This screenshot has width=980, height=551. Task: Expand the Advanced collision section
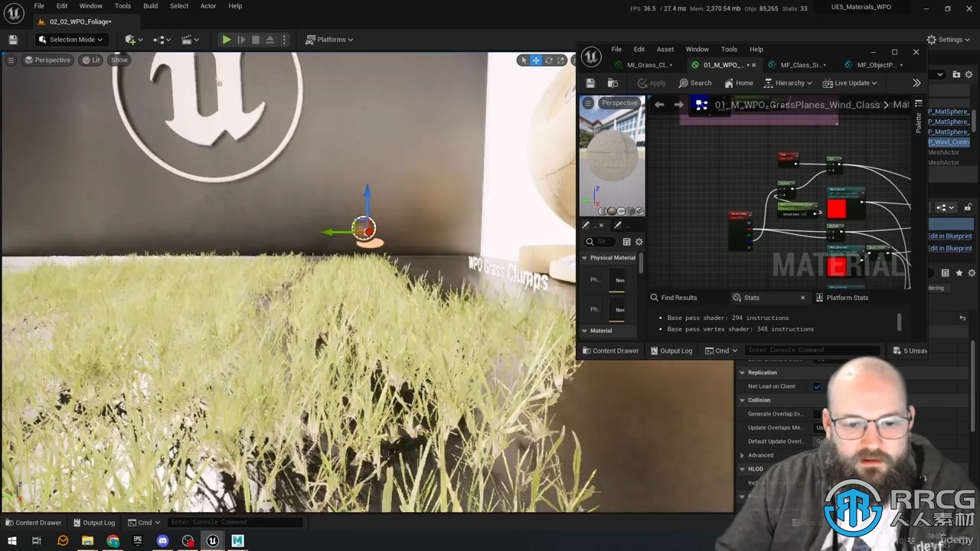click(742, 455)
